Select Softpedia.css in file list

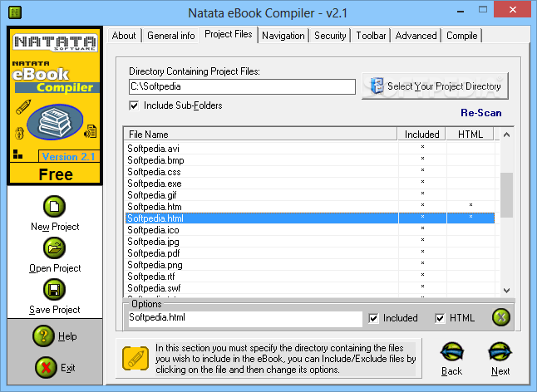coord(309,172)
